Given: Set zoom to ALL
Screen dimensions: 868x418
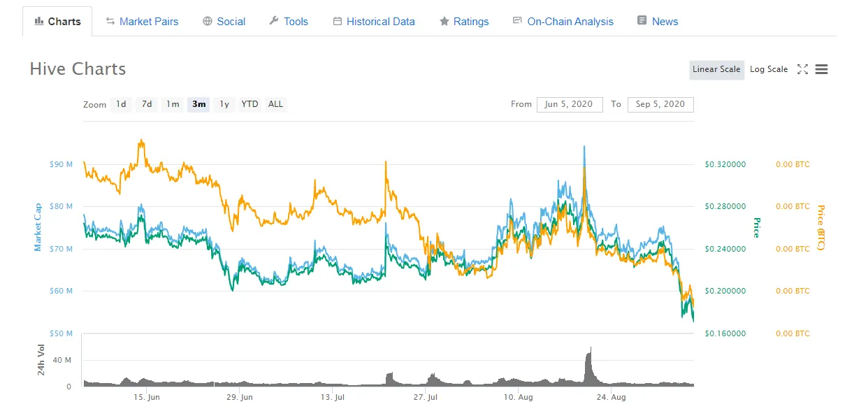Looking at the screenshot, I should click(276, 104).
